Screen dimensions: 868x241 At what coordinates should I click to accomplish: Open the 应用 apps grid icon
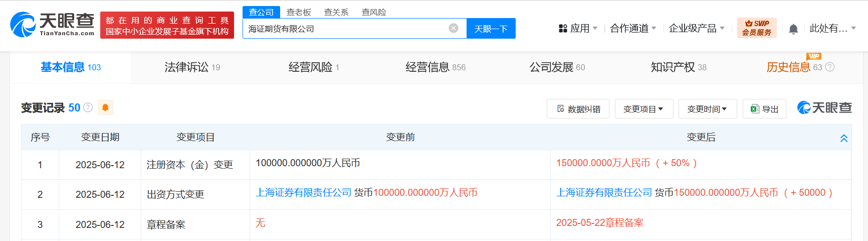click(x=563, y=29)
